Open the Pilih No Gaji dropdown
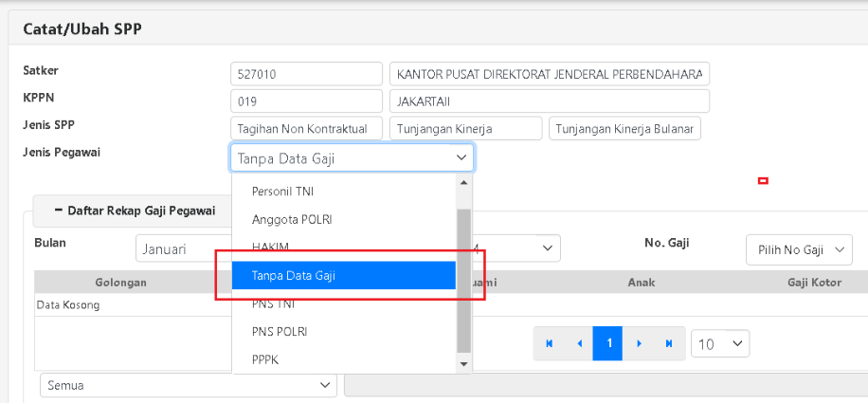Viewport: 868px width, 404px height. (799, 249)
